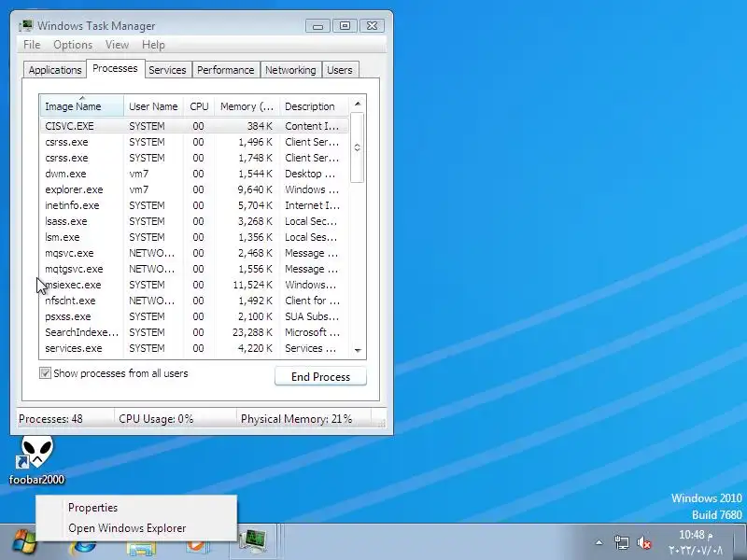The height and width of the screenshot is (560, 747).
Task: Switch to the Networking tab
Action: (x=290, y=70)
